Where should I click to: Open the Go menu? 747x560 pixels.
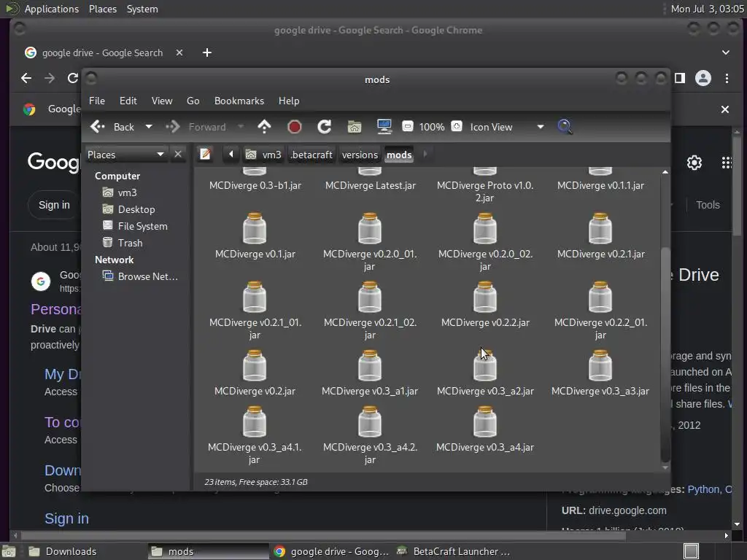(x=193, y=101)
